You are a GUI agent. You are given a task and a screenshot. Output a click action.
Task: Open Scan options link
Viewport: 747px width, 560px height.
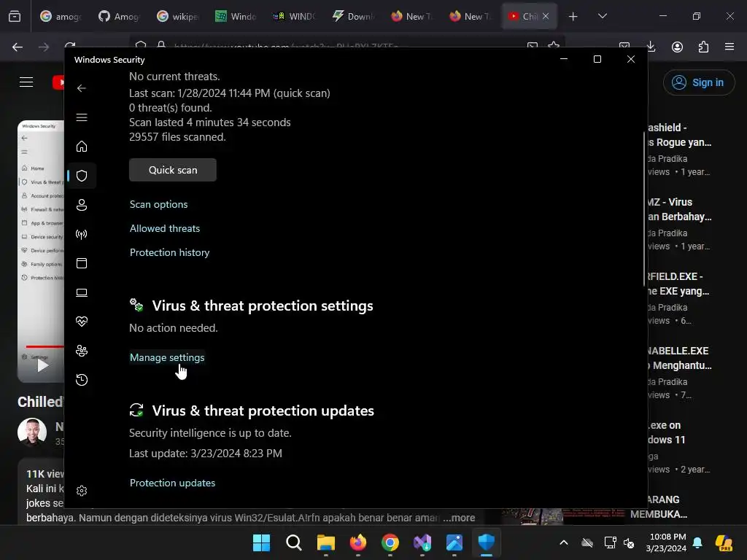click(158, 204)
